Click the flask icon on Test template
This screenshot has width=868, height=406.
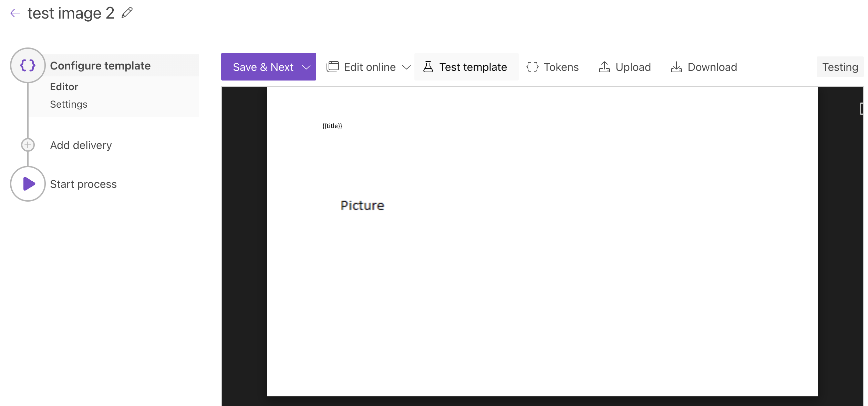coord(428,67)
